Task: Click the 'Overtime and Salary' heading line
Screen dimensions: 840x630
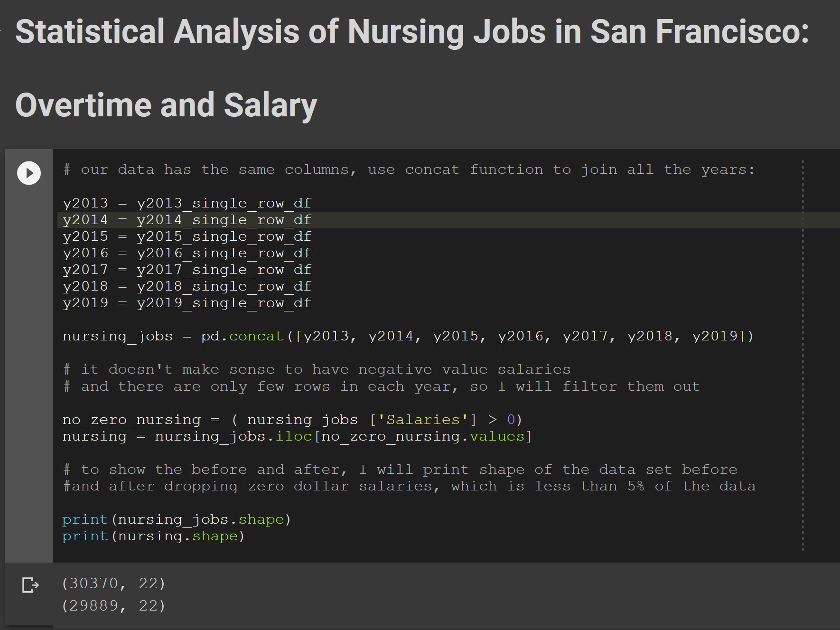Action: coord(166,105)
